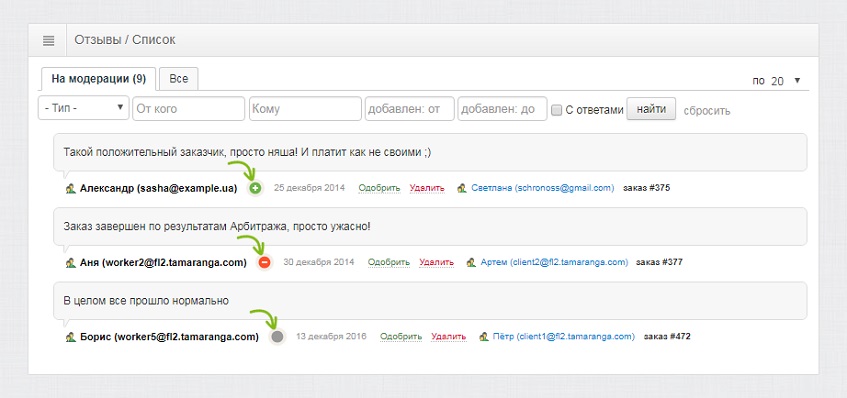Open the '- Тип -' dropdown
Screen dimensions: 847x398
click(84, 108)
